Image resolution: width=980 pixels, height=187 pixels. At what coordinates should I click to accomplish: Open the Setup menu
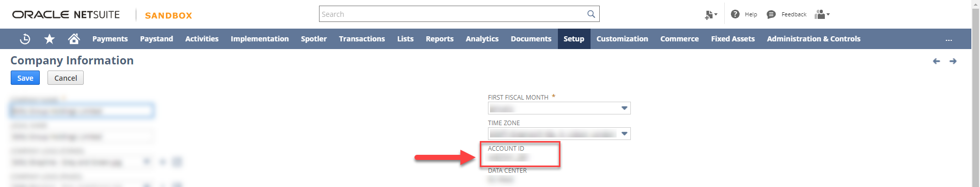574,39
